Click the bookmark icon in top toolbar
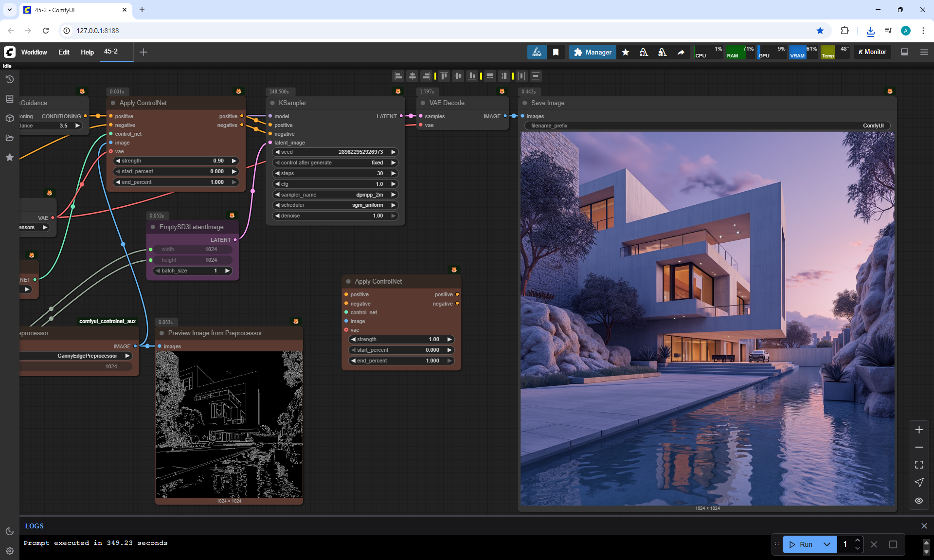Viewport: 934px width, 560px height. (556, 52)
